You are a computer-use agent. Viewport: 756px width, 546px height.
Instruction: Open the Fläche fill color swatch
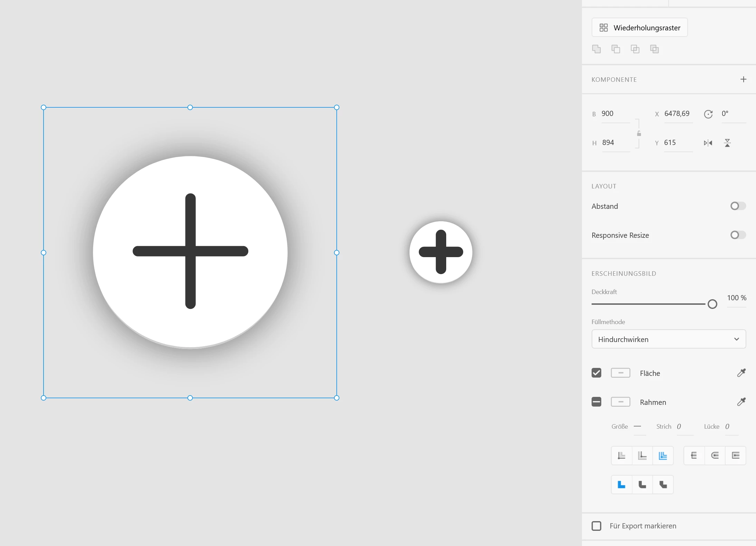tap(620, 373)
